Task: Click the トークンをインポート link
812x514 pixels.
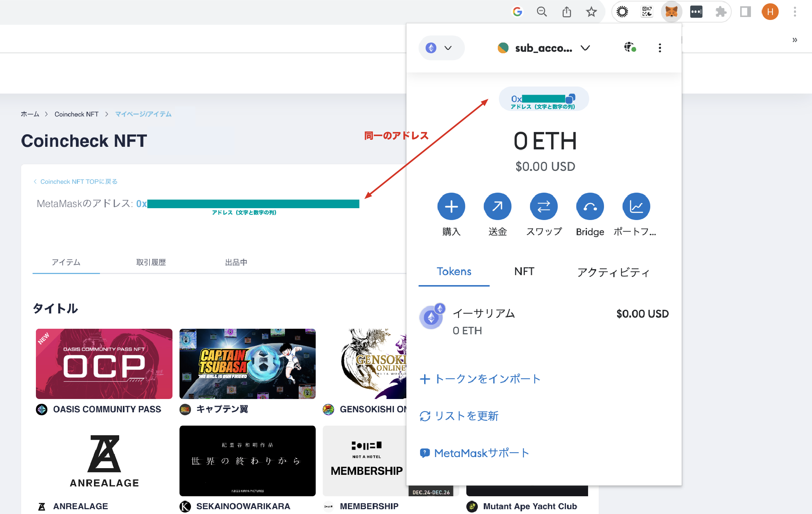Action: [x=480, y=379]
